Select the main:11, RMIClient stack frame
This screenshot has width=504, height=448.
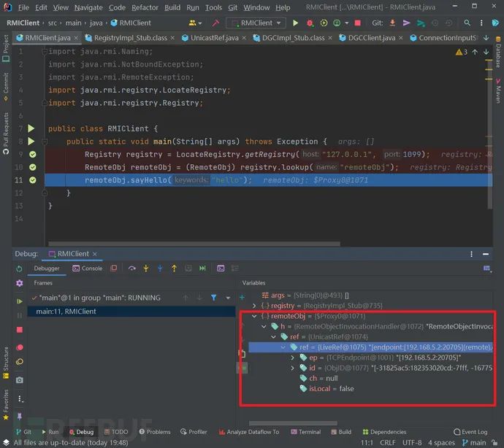pos(131,312)
